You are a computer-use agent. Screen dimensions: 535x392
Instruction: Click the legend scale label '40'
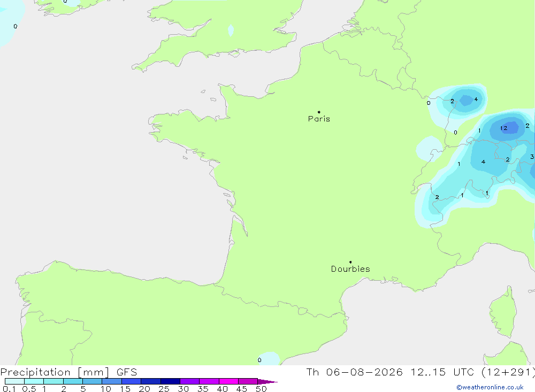pos(223,389)
